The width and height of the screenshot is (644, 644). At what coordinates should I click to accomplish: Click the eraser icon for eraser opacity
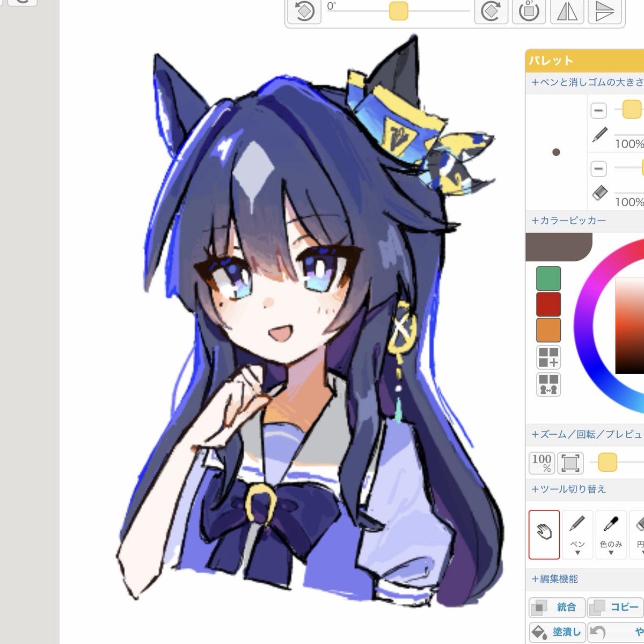click(x=599, y=193)
